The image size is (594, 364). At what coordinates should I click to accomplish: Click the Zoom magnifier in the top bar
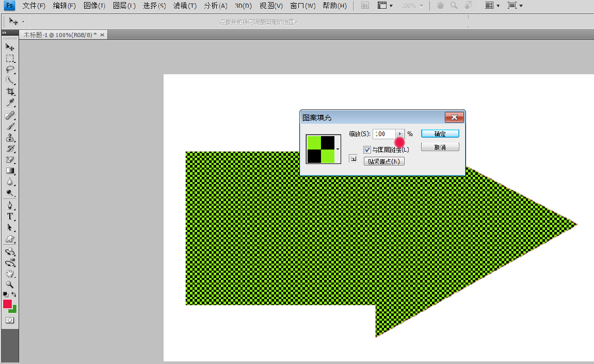(x=454, y=5)
